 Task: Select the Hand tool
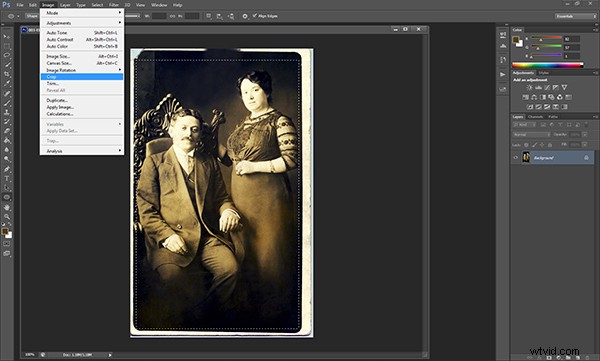[7, 207]
